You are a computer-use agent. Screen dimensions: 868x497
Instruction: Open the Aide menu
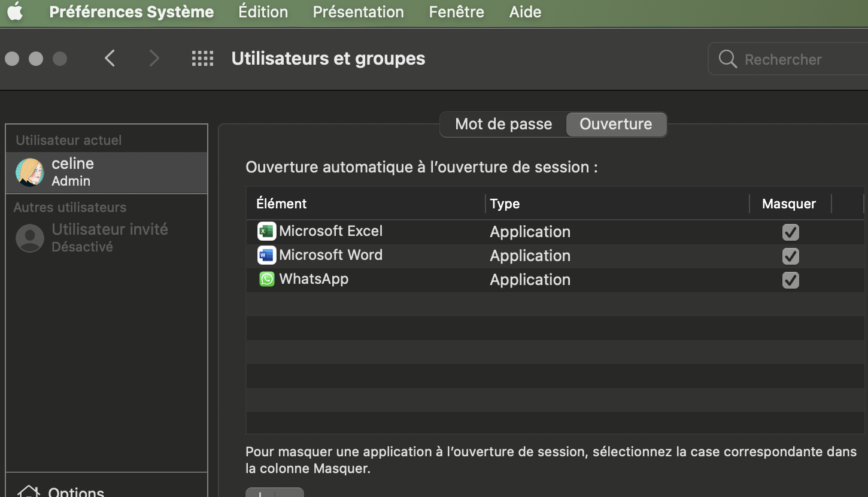click(525, 12)
